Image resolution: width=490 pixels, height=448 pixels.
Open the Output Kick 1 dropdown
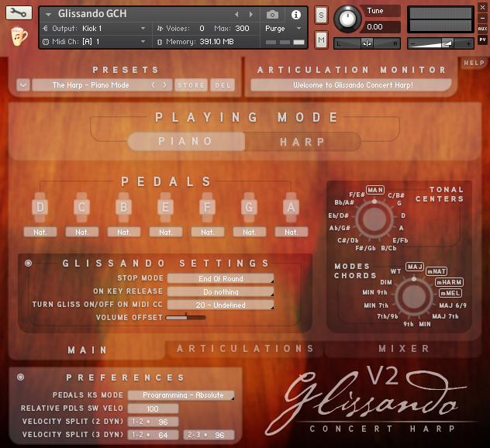(x=95, y=29)
